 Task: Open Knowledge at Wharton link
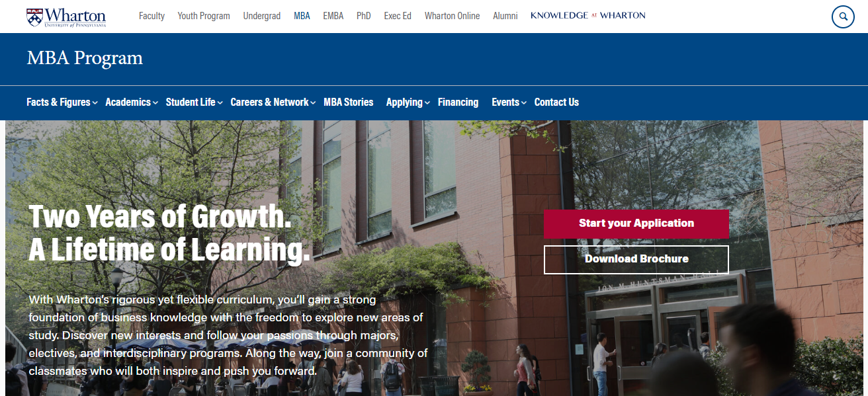pos(588,16)
